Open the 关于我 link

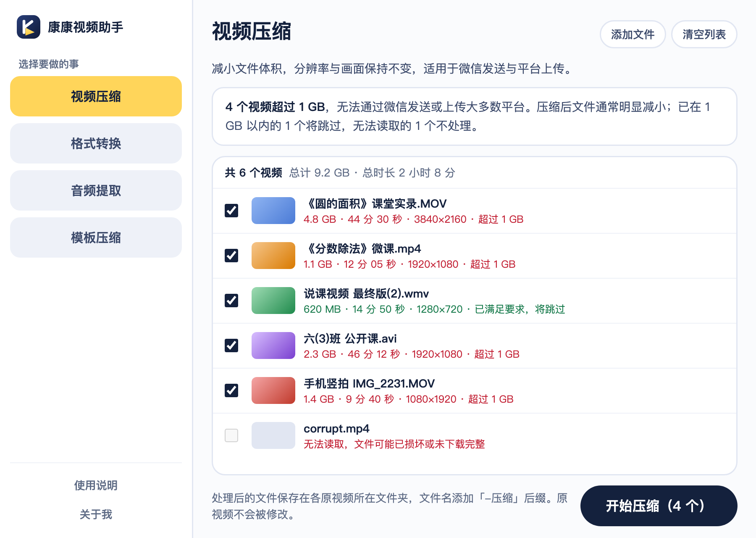96,514
